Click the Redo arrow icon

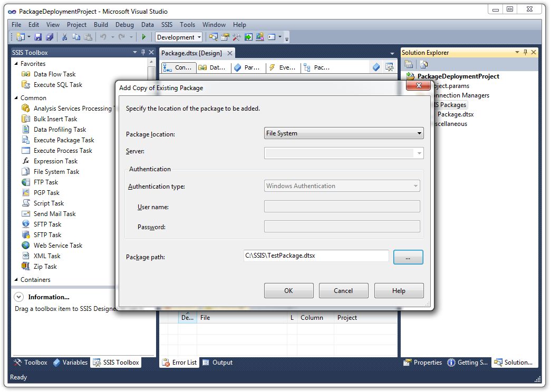(x=122, y=37)
